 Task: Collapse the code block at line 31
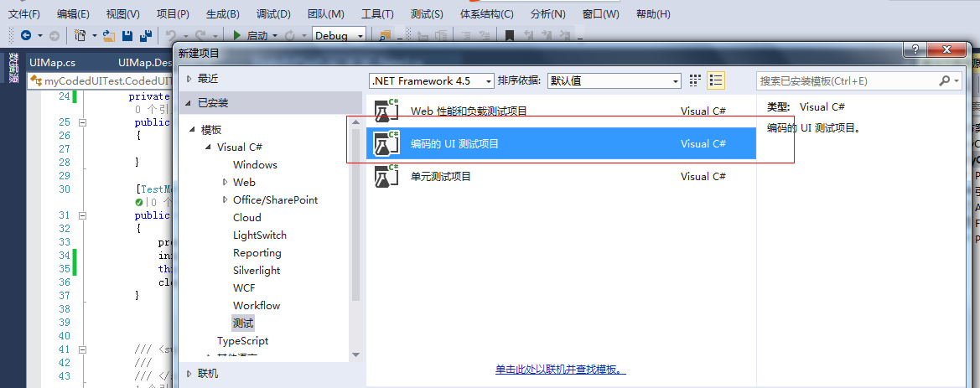pos(82,215)
